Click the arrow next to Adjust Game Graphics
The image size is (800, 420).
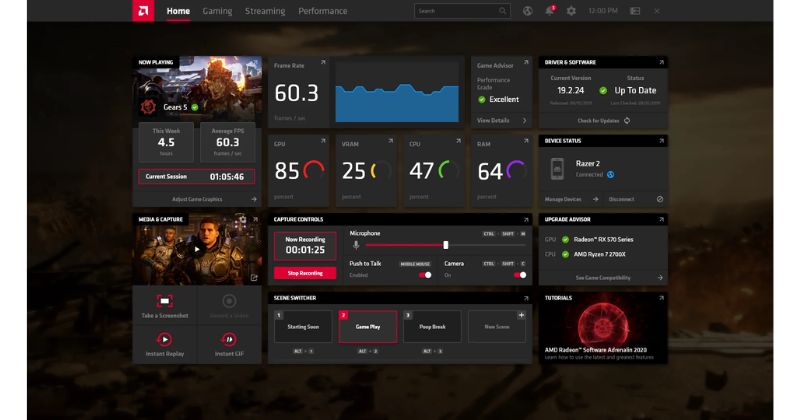pyautogui.click(x=254, y=199)
